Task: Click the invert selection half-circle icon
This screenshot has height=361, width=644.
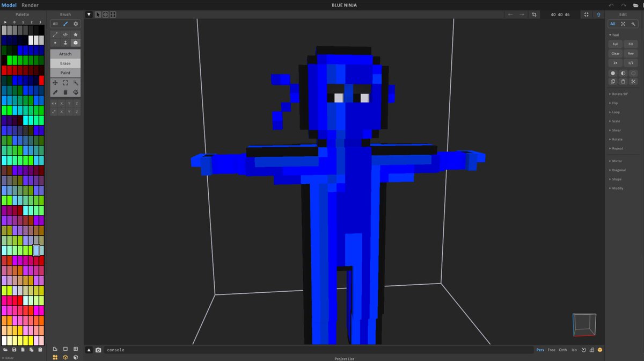Action: [x=623, y=73]
